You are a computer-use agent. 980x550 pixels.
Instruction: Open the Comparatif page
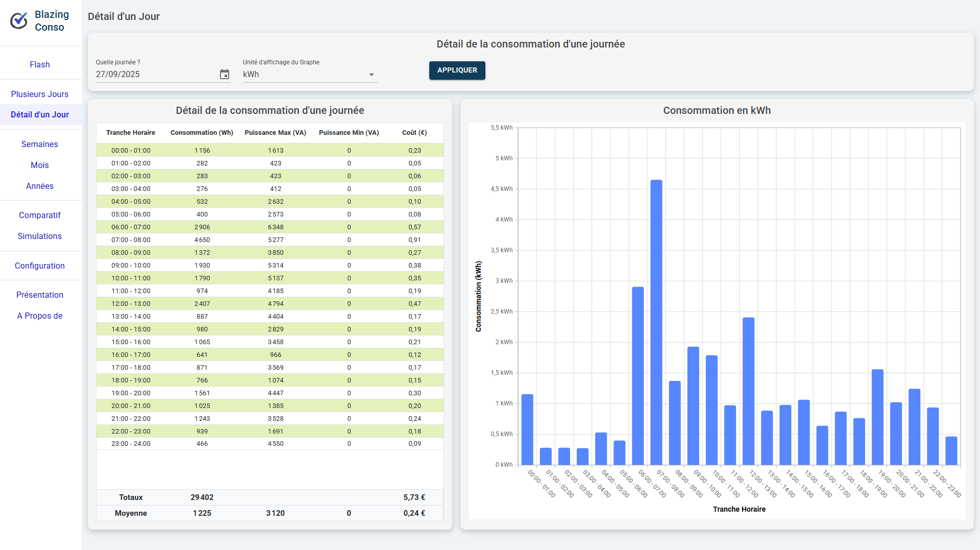pyautogui.click(x=40, y=216)
